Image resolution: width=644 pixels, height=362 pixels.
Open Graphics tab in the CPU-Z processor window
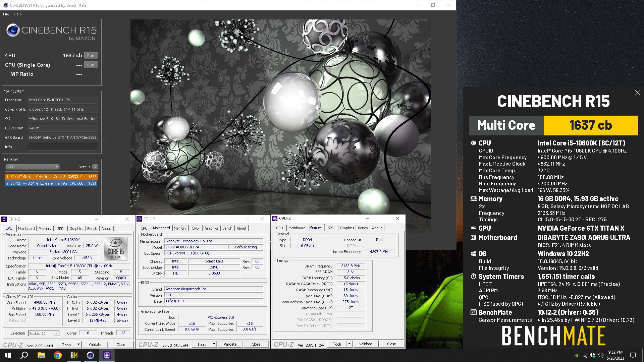click(x=76, y=229)
